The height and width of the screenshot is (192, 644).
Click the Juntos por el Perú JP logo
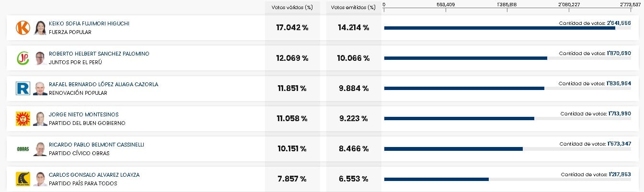(x=23, y=58)
